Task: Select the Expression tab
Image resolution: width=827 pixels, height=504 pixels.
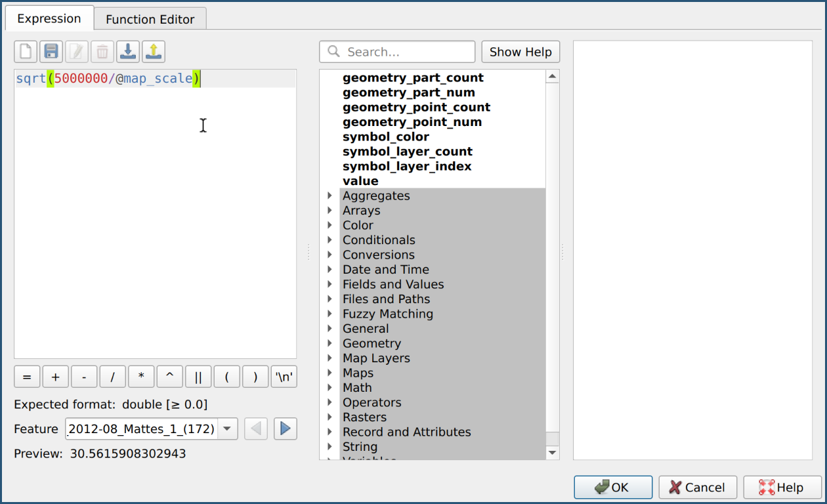Action: click(x=49, y=19)
